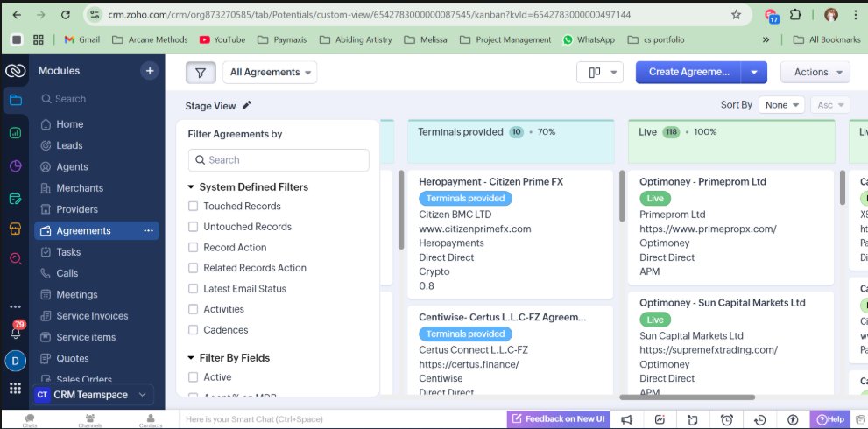Open the pink search-insights icon in left rail
This screenshot has width=868, height=429.
tap(16, 258)
